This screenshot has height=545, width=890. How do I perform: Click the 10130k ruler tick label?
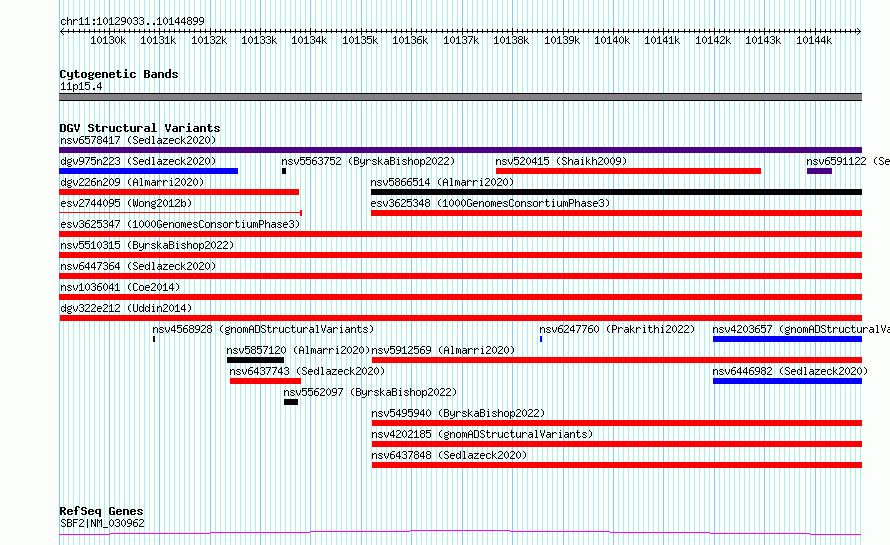(108, 40)
